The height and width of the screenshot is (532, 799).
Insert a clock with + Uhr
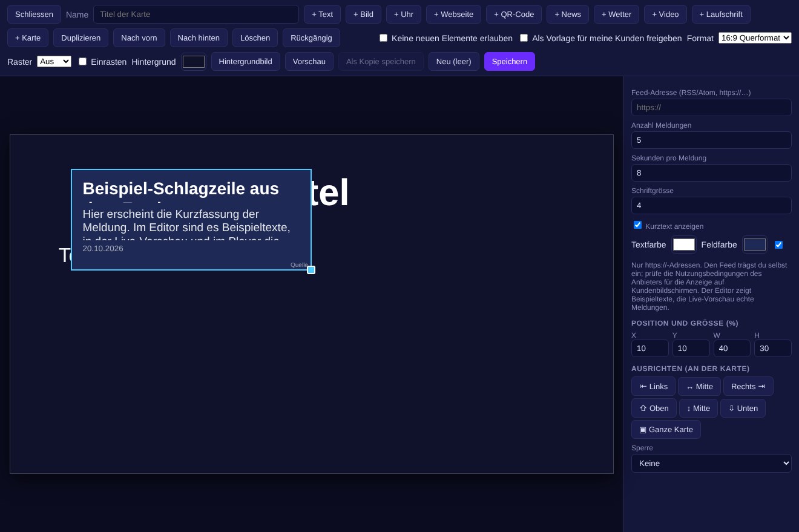[x=404, y=14]
